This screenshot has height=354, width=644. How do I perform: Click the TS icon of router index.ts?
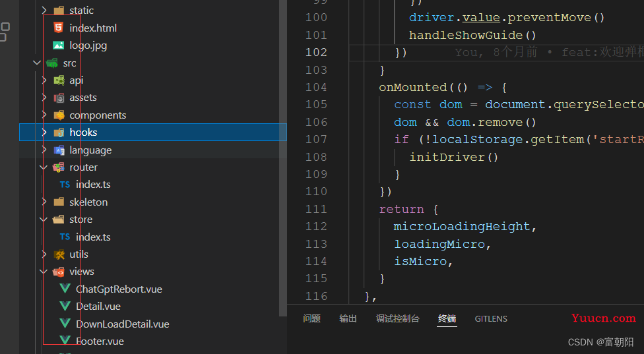click(65, 185)
